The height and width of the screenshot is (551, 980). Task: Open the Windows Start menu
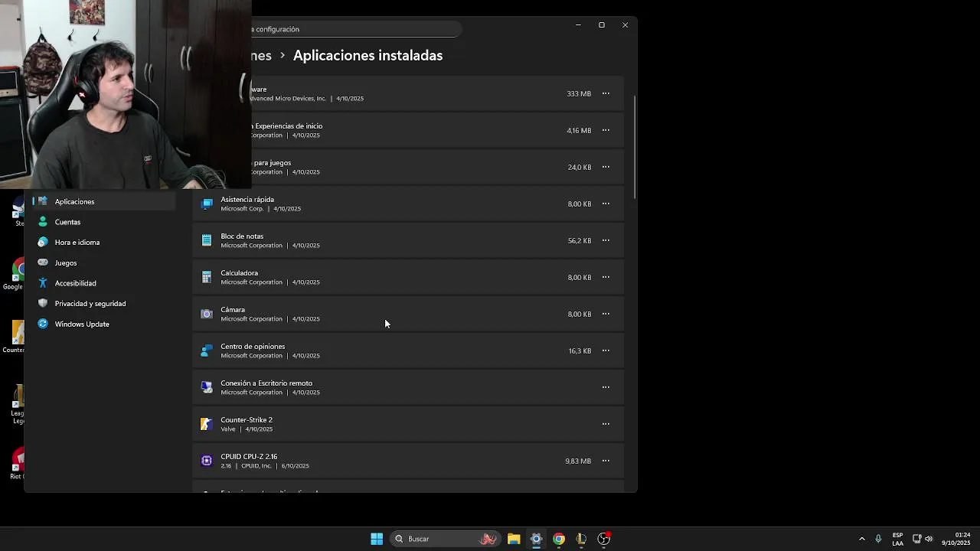(x=377, y=539)
